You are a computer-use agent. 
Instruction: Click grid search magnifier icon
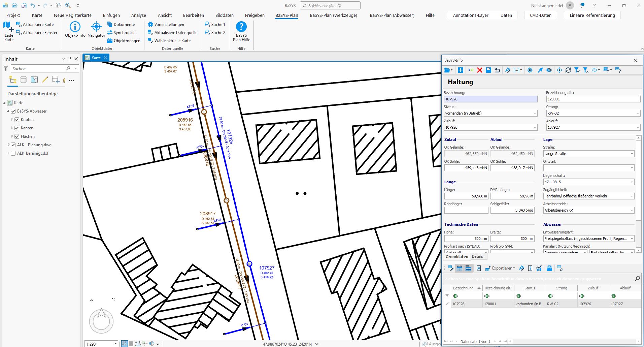tap(637, 278)
